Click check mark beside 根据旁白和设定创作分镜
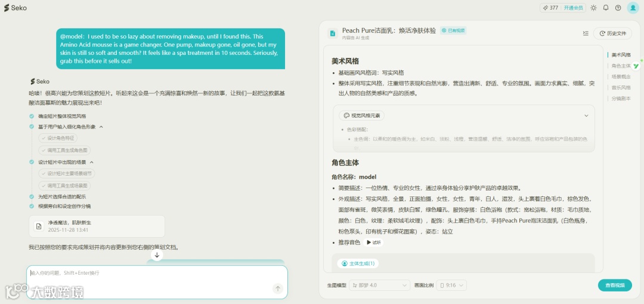 [32, 206]
